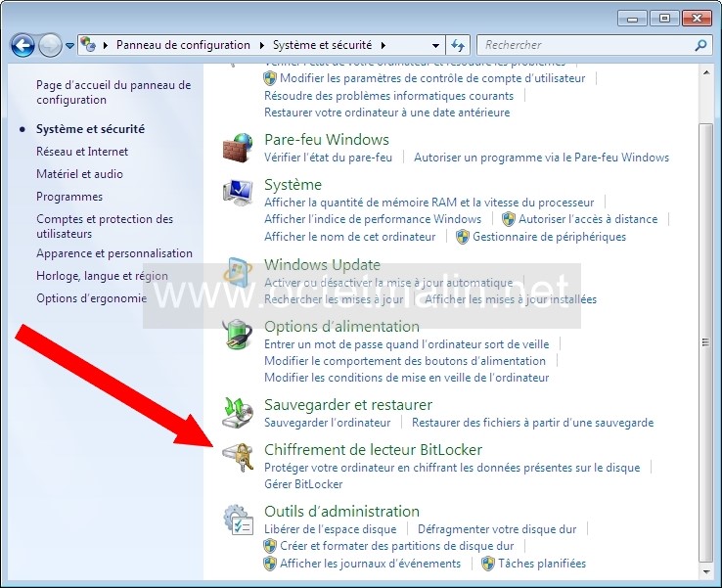
Task: Open the BitLocker drive lock icon
Action: [x=238, y=457]
